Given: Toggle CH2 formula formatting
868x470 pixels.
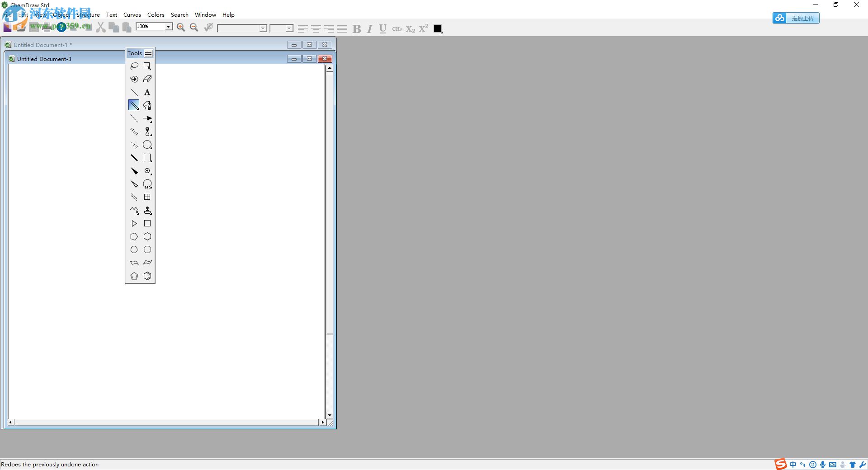Looking at the screenshot, I should [397, 29].
